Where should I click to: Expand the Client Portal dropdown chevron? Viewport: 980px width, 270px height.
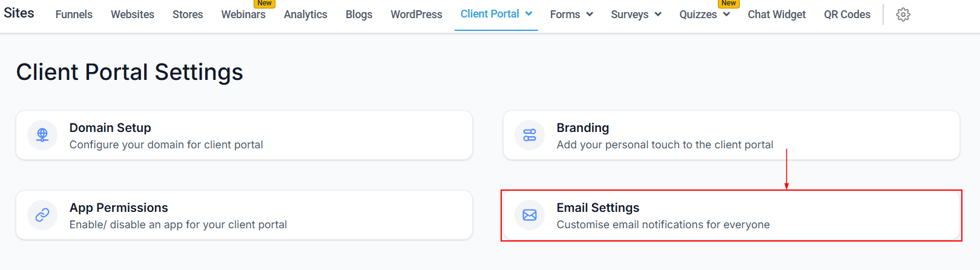pos(529,14)
